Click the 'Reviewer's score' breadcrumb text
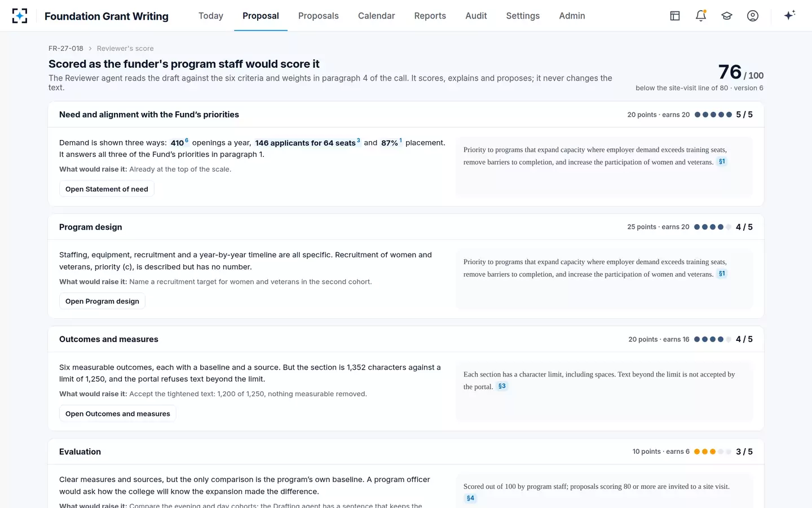Image resolution: width=812 pixels, height=508 pixels. [125, 49]
